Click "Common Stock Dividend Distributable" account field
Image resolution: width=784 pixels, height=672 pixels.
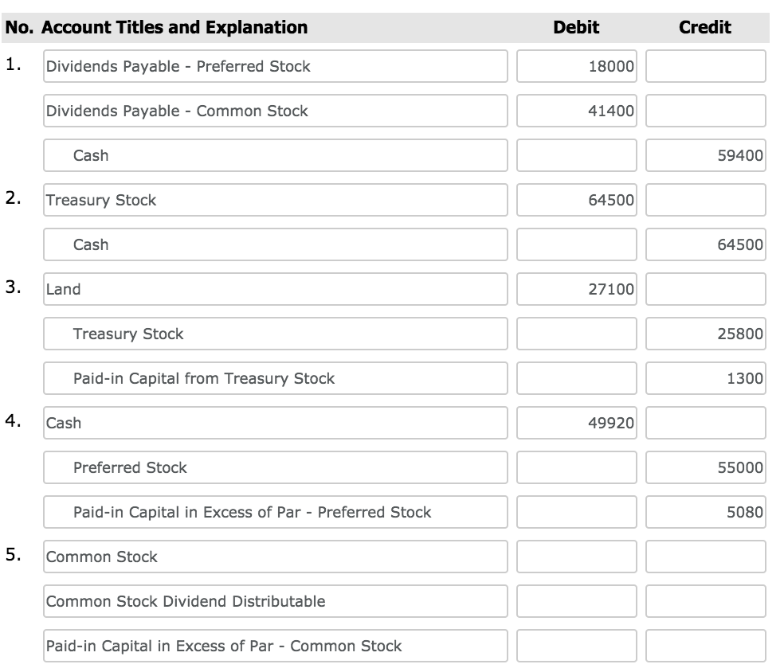point(275,602)
